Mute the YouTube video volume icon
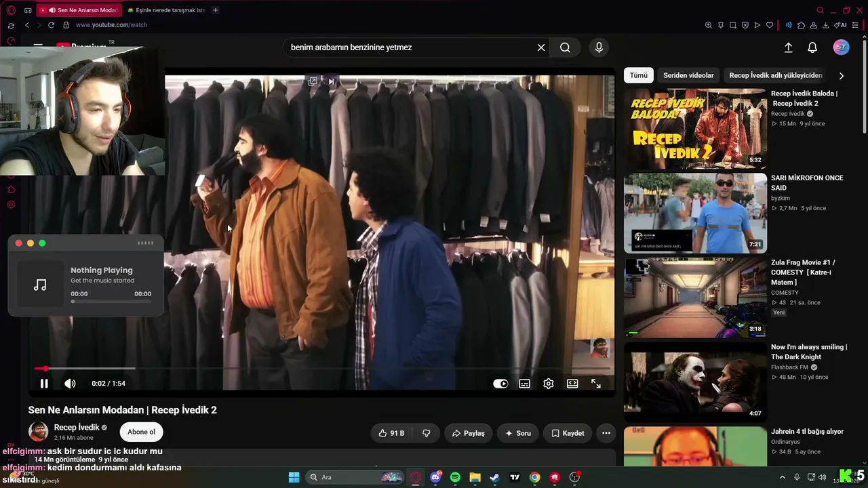Viewport: 868px width, 488px height. click(x=70, y=384)
